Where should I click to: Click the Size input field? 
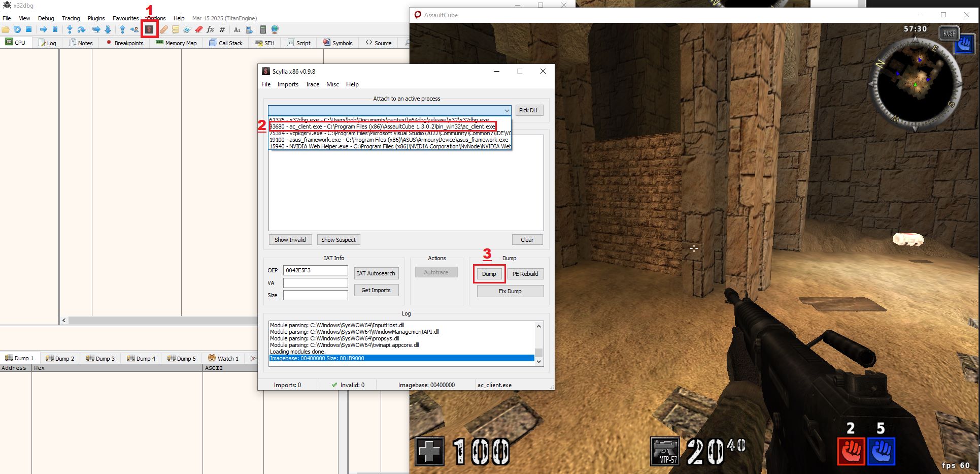[x=315, y=295]
